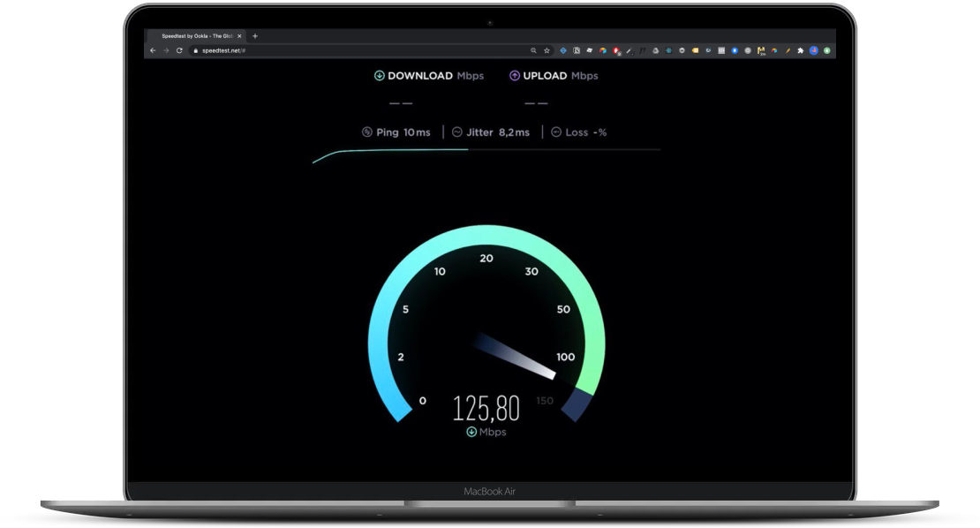Open the solid blue circle extension

click(x=735, y=50)
